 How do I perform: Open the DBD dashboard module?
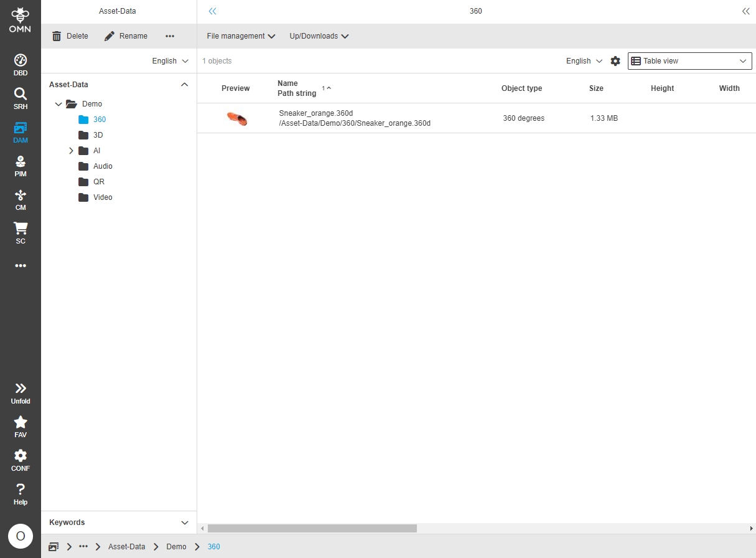pos(21,65)
